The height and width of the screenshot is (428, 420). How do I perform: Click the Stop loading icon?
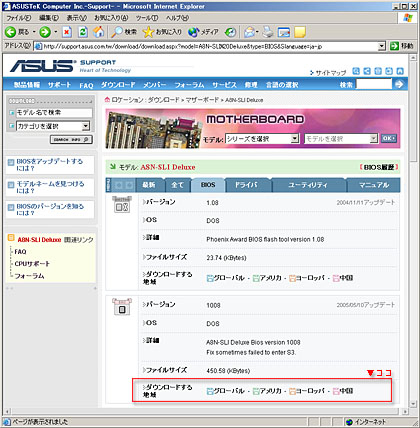pyautogui.click(x=67, y=32)
